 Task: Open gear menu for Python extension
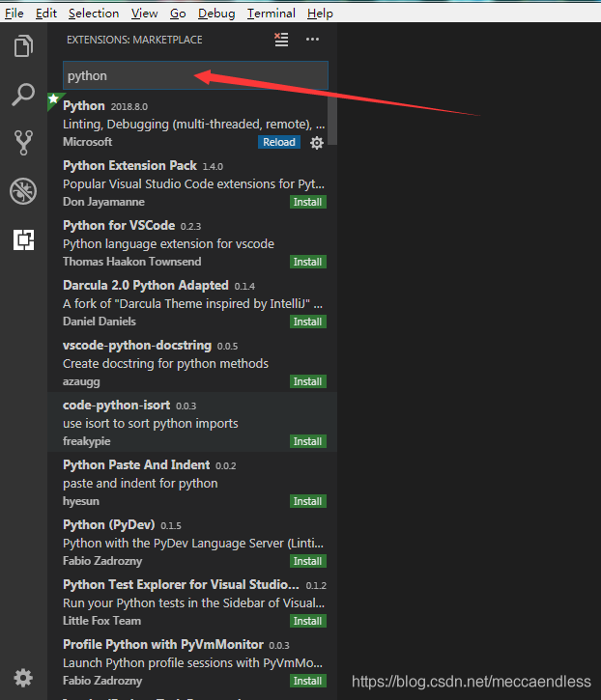(317, 143)
